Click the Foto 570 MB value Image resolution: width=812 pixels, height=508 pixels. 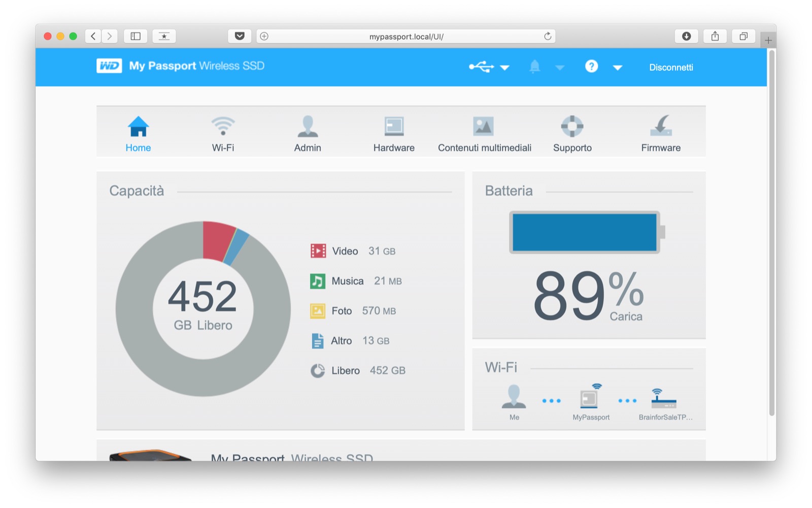pos(379,311)
